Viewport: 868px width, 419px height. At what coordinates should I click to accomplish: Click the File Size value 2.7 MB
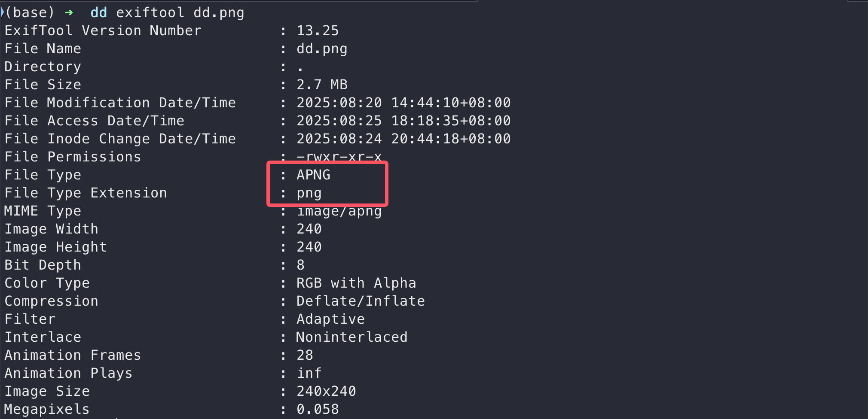[x=322, y=85]
